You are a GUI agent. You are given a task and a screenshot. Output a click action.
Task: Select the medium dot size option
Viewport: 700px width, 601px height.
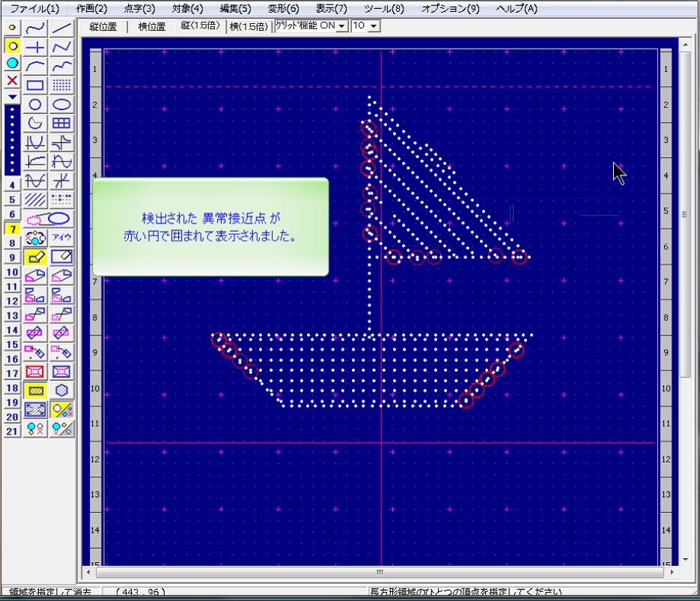coord(12,46)
